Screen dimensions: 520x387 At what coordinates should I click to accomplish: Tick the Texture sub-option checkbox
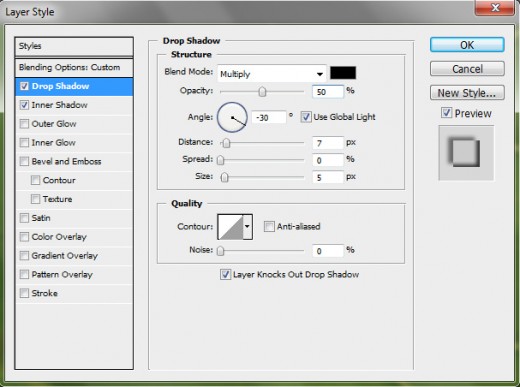tap(35, 199)
